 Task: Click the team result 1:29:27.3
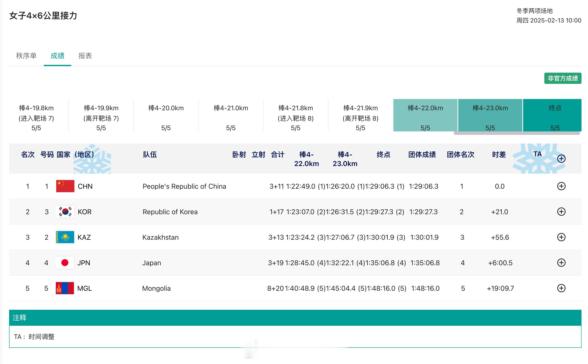pos(423,212)
